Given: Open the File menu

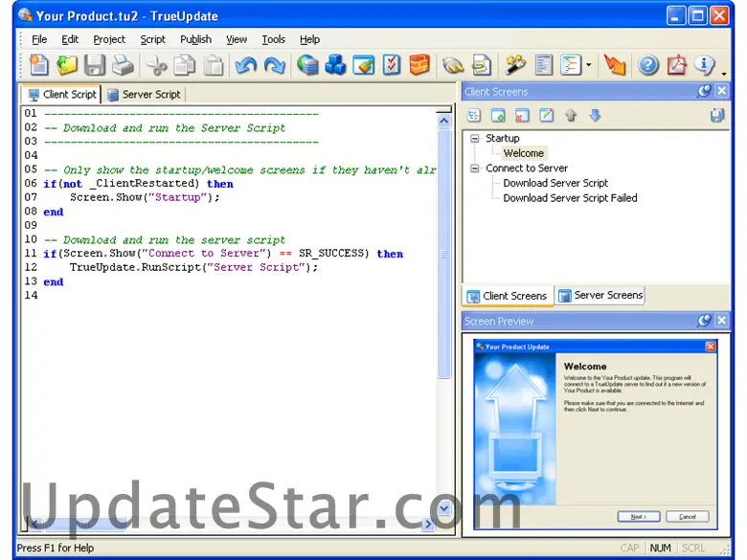Looking at the screenshot, I should tap(39, 39).
